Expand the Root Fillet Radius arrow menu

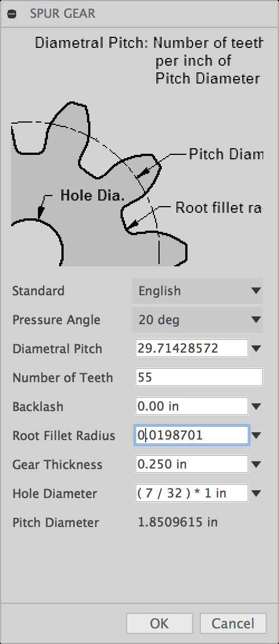click(256, 435)
